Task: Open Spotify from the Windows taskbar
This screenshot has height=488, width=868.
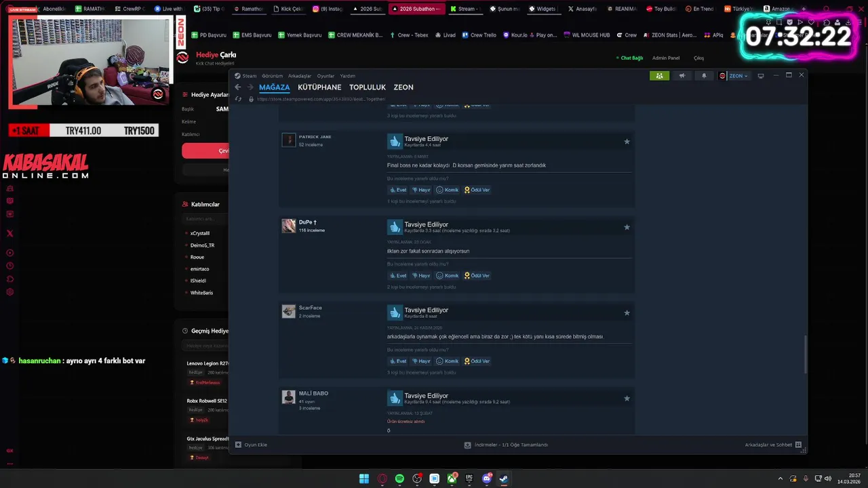Action: 399,479
